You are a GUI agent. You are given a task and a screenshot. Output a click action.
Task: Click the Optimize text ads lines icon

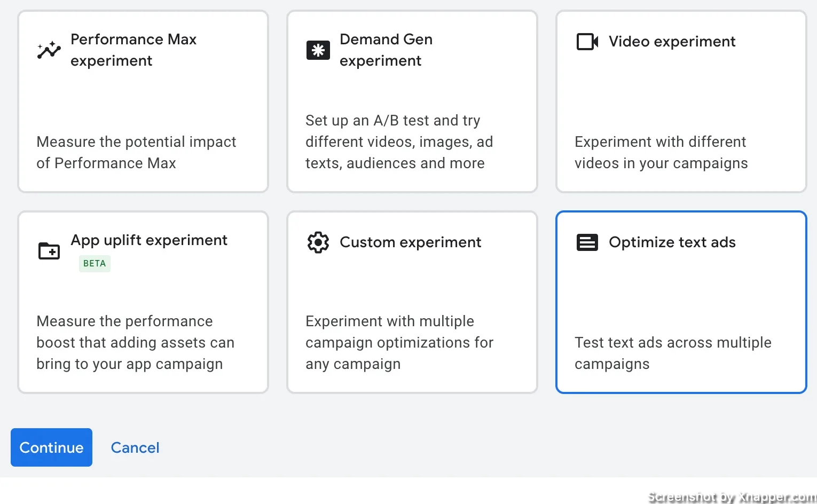click(587, 242)
